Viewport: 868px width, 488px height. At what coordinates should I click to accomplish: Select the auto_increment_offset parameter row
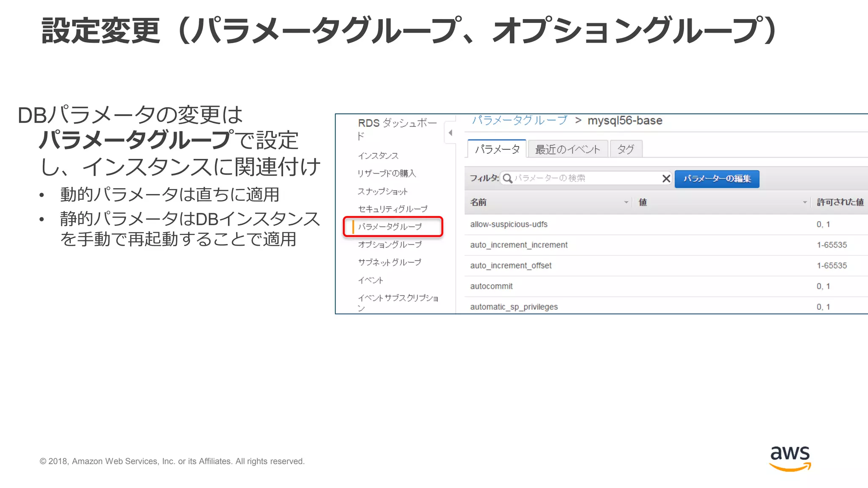click(x=511, y=266)
